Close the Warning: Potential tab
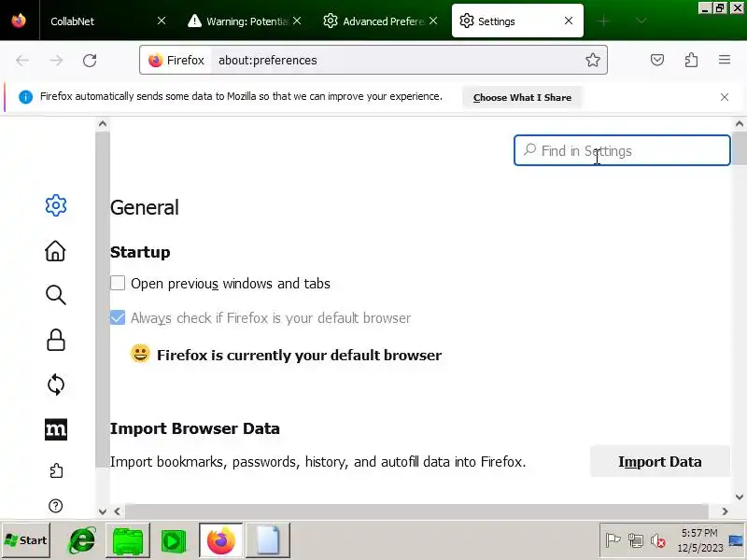747x560 pixels. [x=297, y=21]
